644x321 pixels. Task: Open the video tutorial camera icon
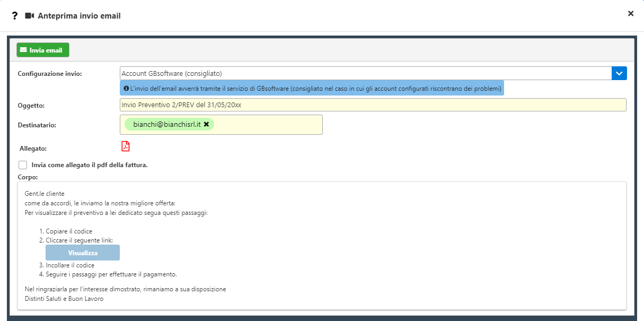pyautogui.click(x=30, y=16)
